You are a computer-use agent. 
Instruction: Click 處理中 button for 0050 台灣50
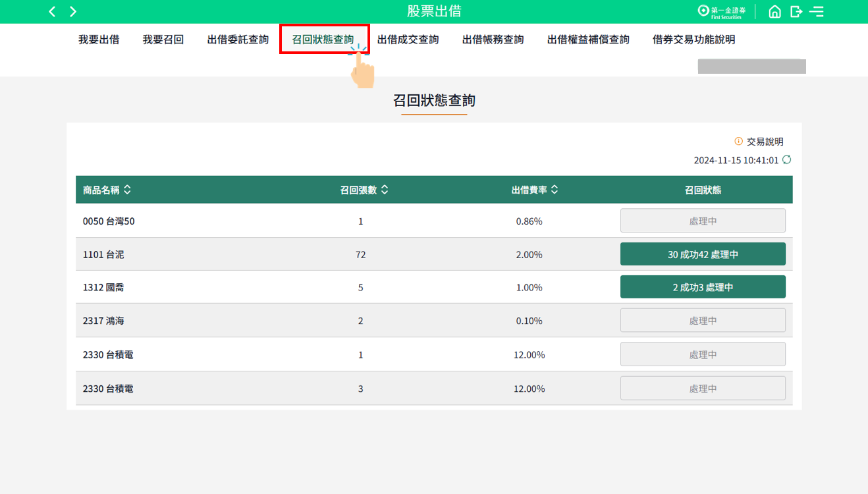703,221
